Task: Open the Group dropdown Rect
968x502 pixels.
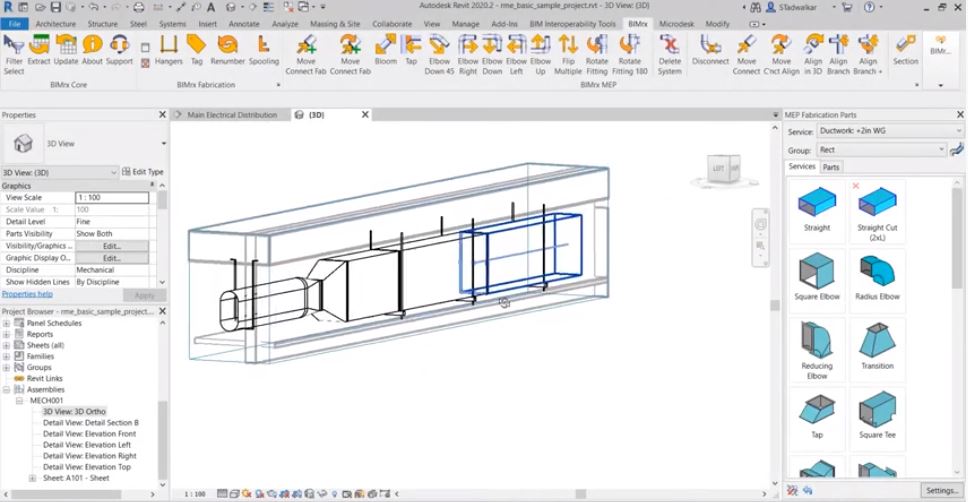Action: [x=882, y=149]
